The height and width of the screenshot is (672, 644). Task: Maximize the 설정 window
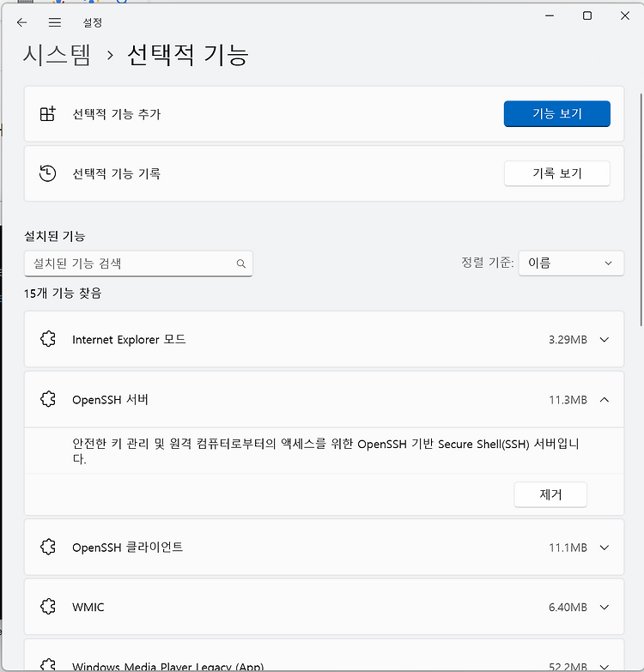point(587,15)
